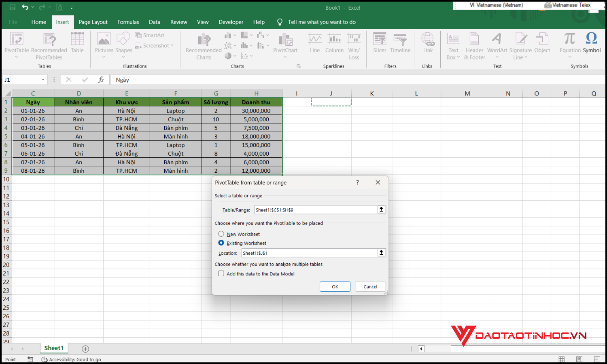
Task: Select the Existing Worksheet option
Action: [221, 243]
